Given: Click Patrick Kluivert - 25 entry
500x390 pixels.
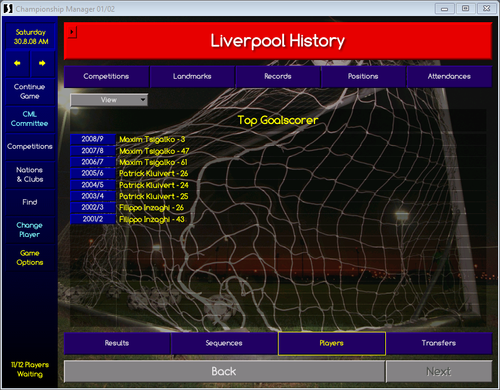Looking at the screenshot, I should (x=154, y=196).
